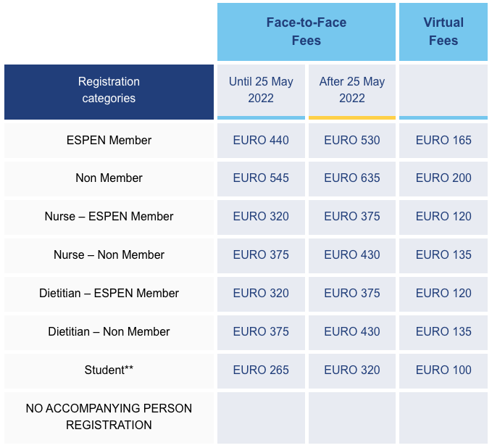Select the Dietitian – ESPEN Member label
The image size is (492, 448).
109,294
